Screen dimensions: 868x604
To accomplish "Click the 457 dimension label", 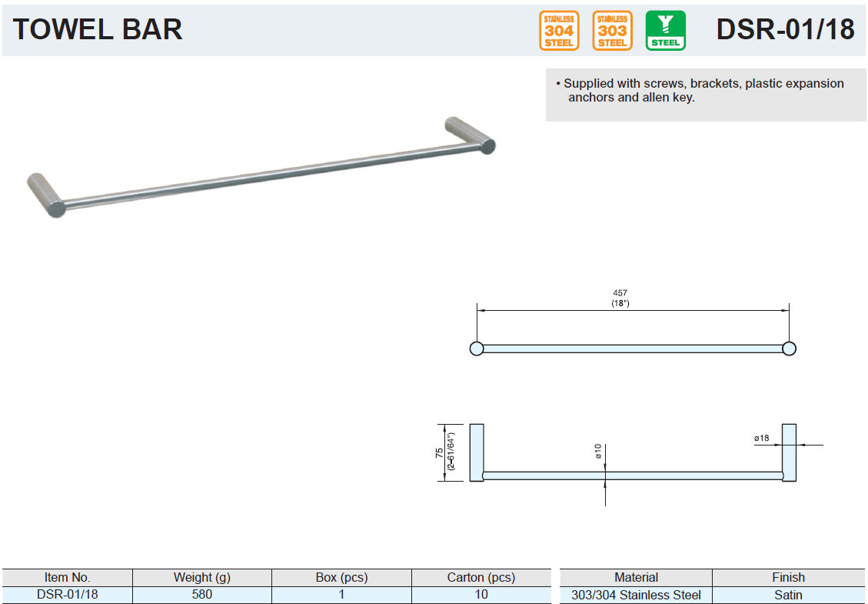I will tap(620, 292).
